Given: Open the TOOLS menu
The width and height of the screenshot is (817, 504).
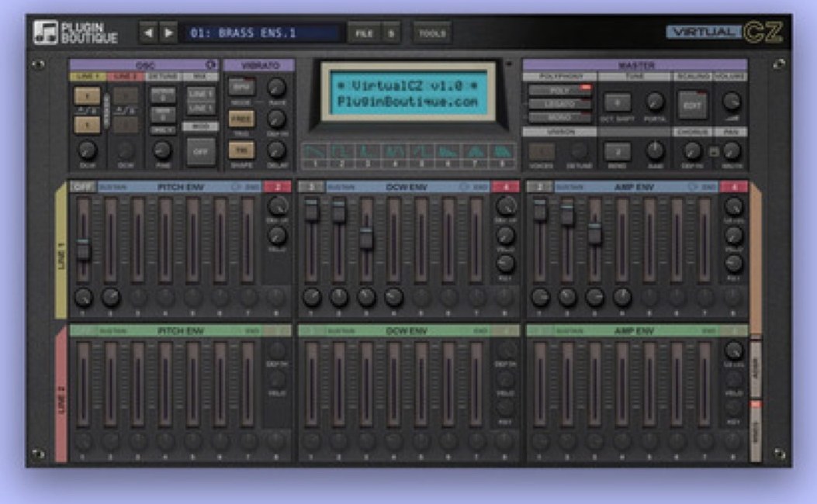Looking at the screenshot, I should (432, 33).
